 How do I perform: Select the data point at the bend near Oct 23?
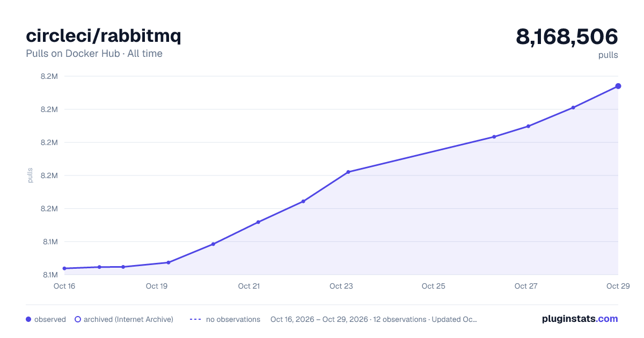coord(348,172)
